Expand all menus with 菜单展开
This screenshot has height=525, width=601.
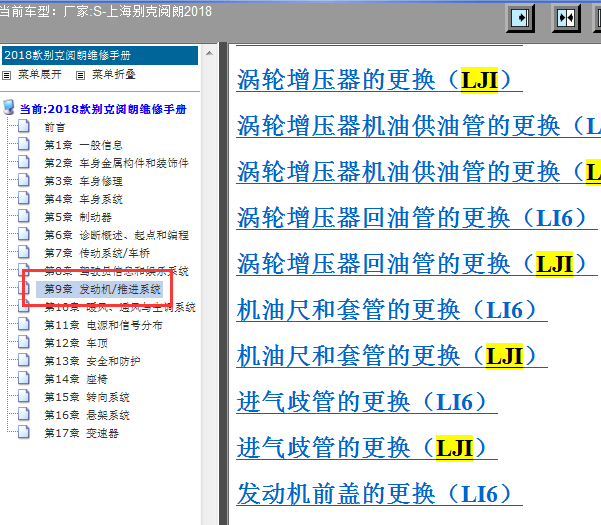pyautogui.click(x=40, y=74)
